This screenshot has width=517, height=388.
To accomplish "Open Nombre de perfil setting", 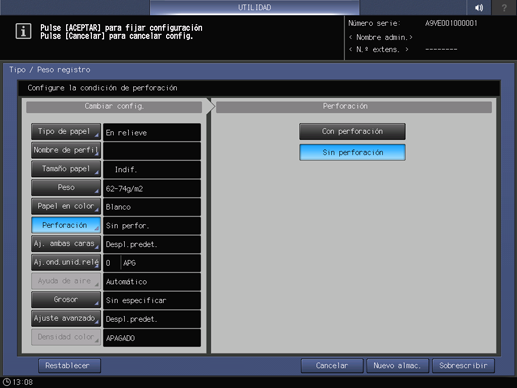I will 66,150.
